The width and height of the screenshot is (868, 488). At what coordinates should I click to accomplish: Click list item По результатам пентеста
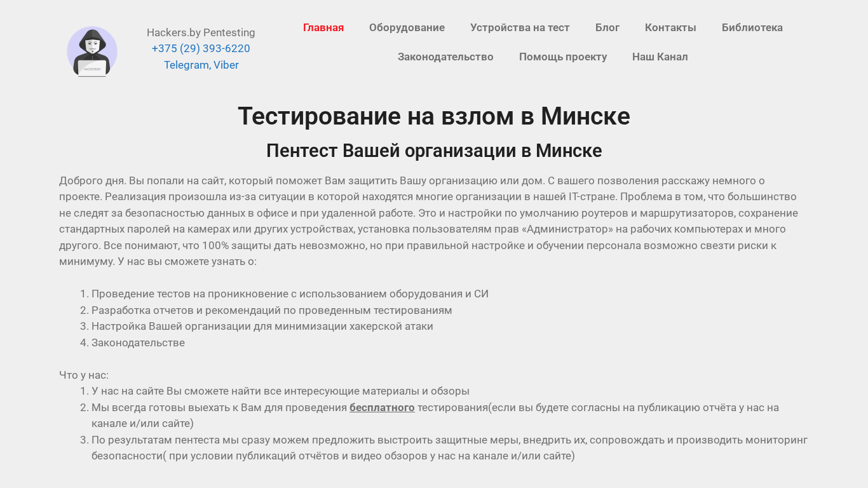point(449,448)
